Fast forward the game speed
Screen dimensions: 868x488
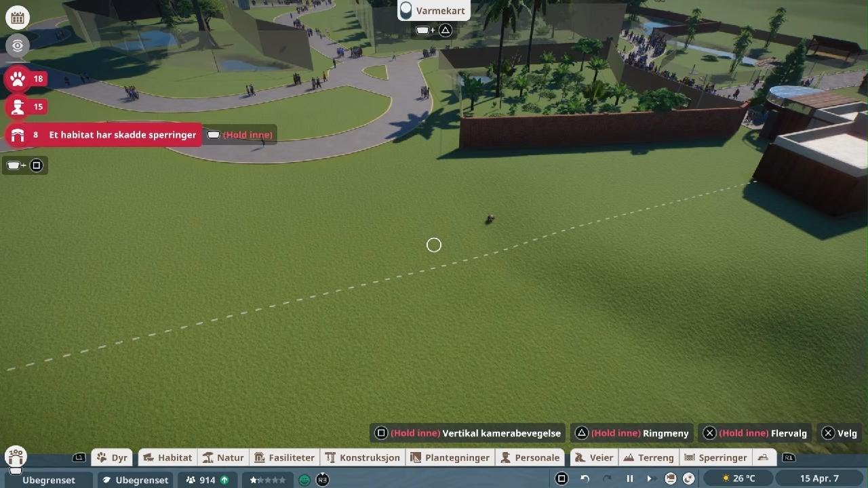pos(650,479)
